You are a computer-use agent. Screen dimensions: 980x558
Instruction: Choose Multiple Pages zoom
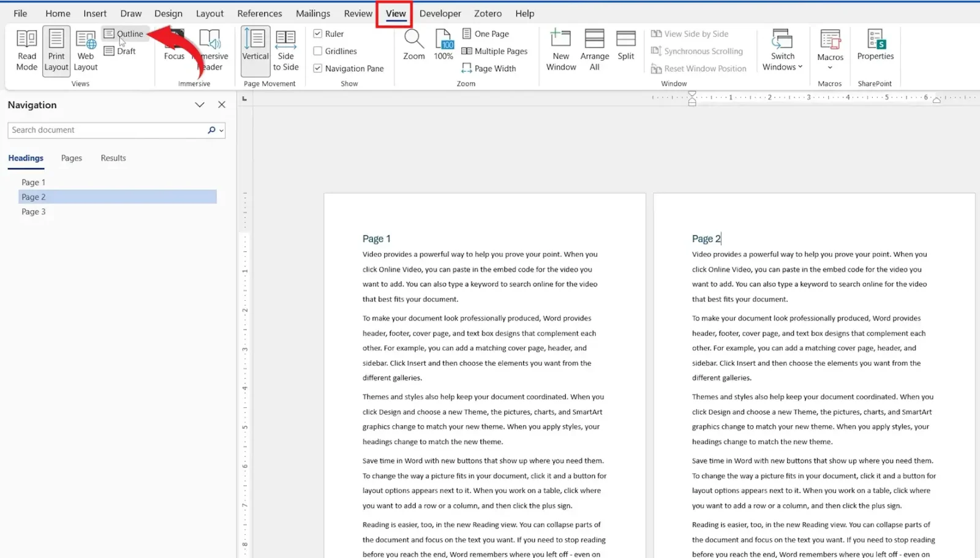click(494, 51)
